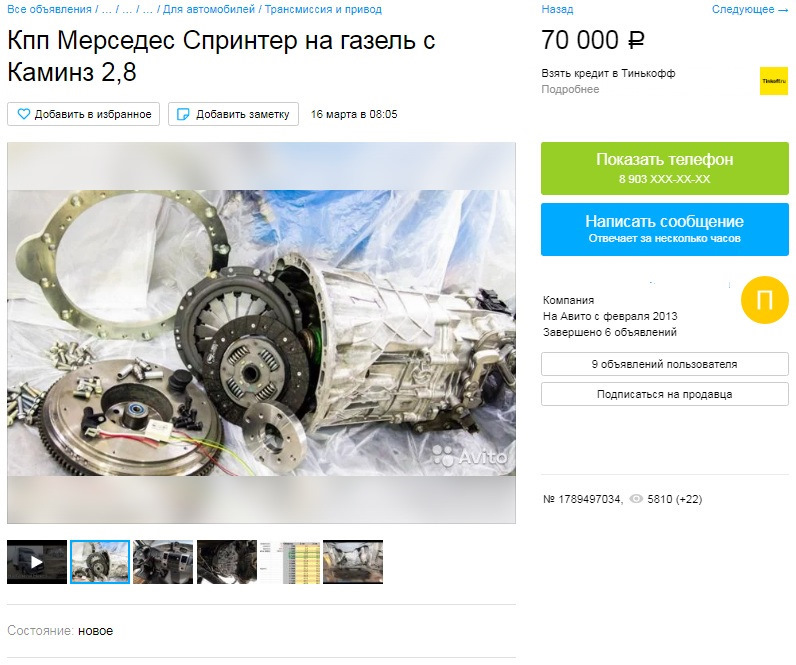Screen dimensions: 796x665
Task: Open the Трансмиссия и привод breadcrumb
Action: [323, 9]
